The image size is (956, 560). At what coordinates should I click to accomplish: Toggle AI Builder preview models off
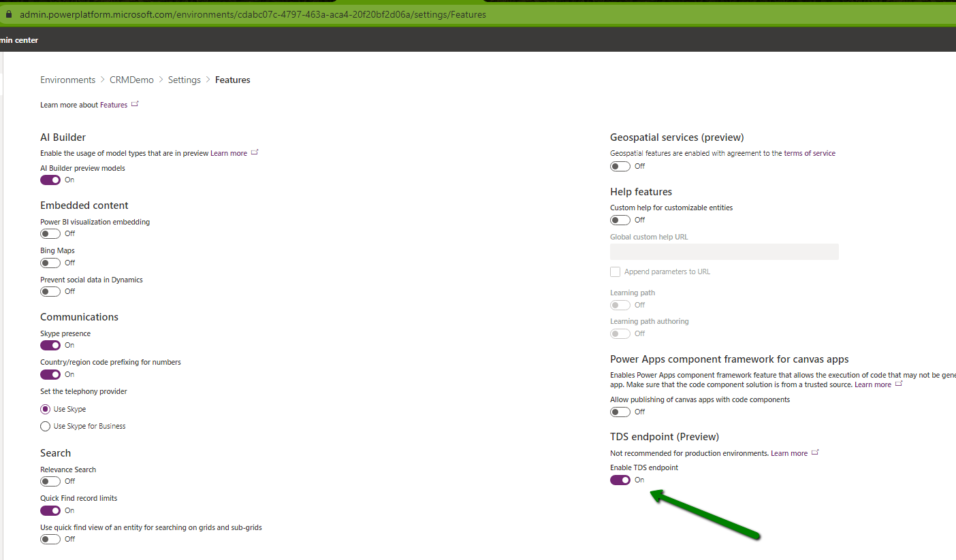point(50,180)
